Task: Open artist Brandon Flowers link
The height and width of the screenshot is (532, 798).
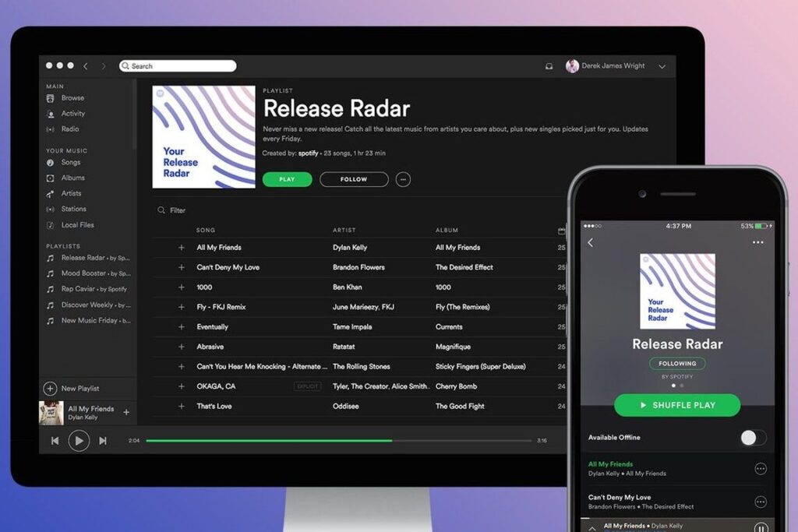Action: click(x=358, y=267)
